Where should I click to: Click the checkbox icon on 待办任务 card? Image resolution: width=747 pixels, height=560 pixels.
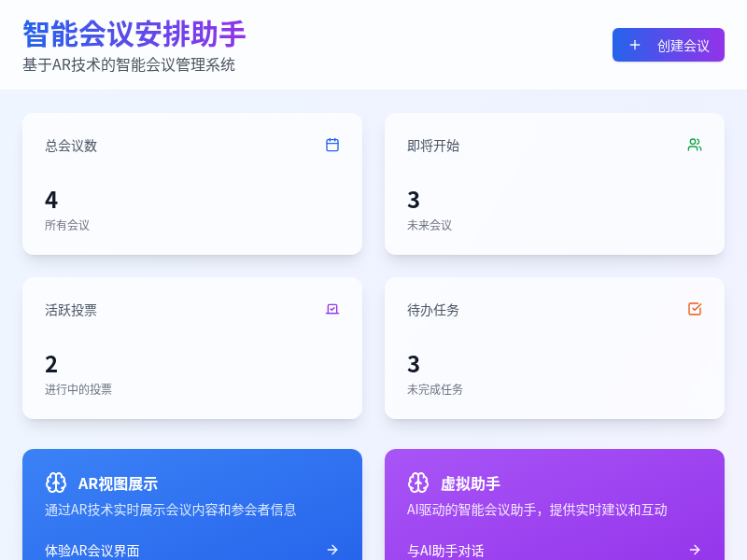click(x=695, y=309)
